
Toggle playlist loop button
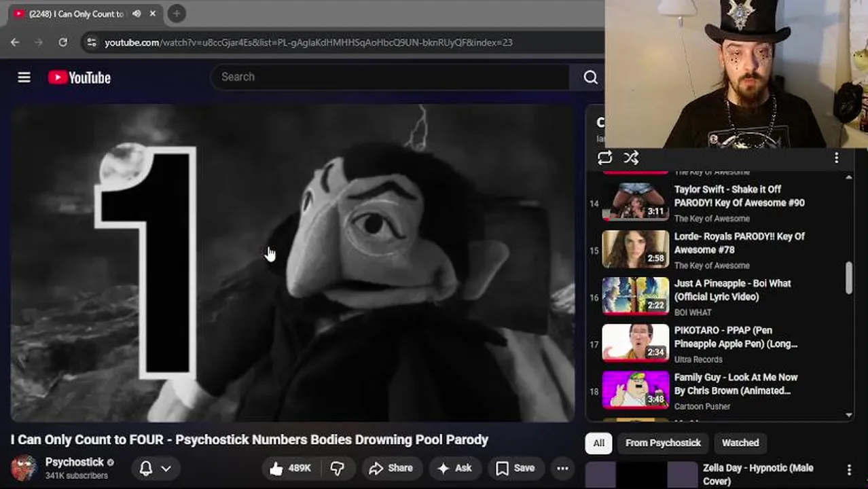604,158
